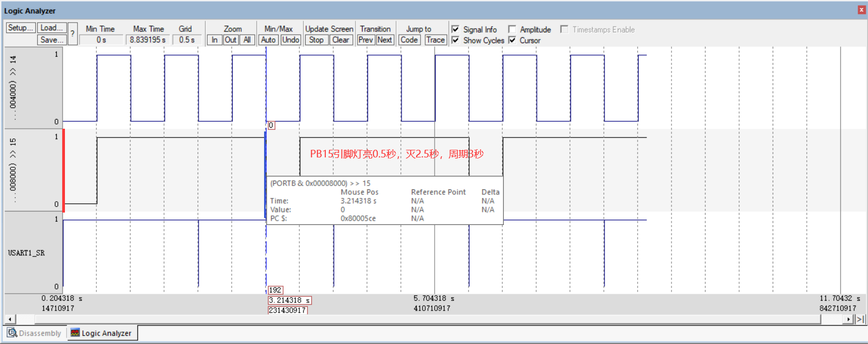
Task: Zoom All to show entire trace
Action: tap(247, 40)
